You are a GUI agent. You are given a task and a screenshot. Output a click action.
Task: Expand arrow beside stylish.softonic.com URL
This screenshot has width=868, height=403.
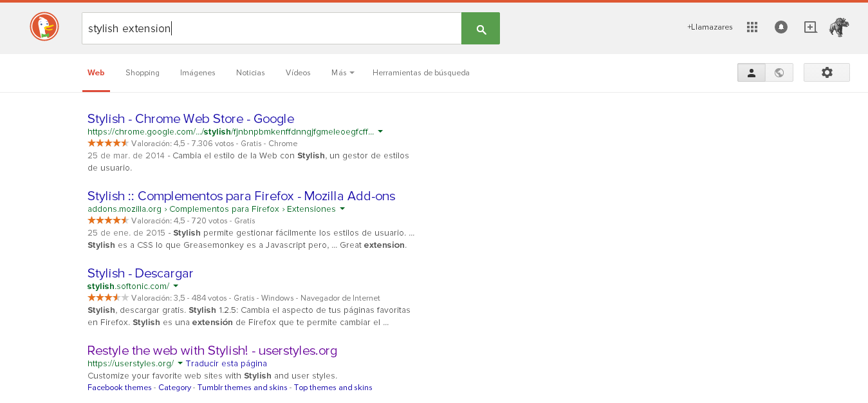(176, 286)
